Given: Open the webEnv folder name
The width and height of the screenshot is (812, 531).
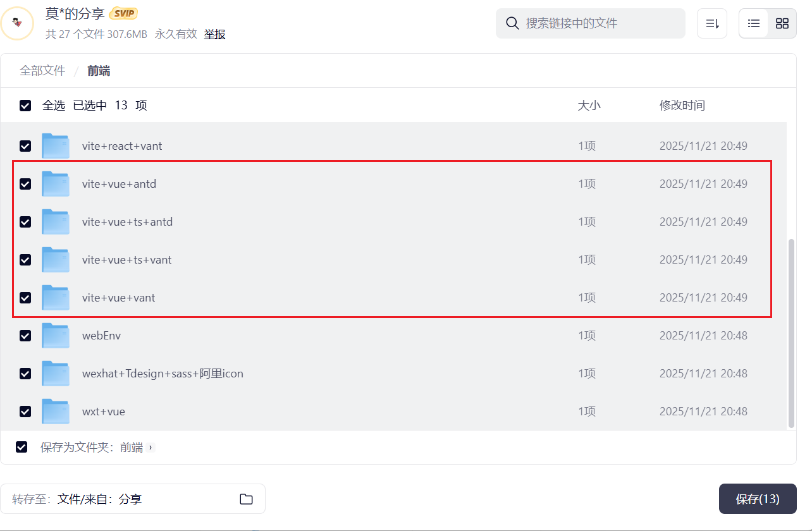Looking at the screenshot, I should tap(101, 336).
